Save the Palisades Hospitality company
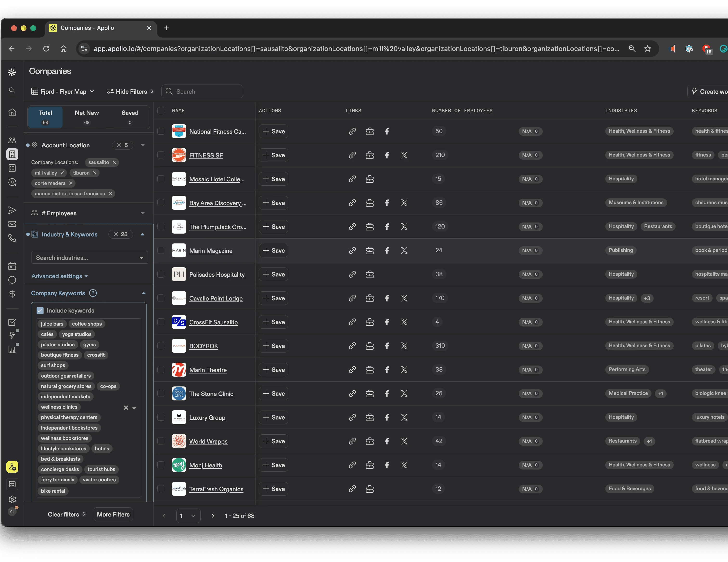Screen dimensions: 728x562 click(274, 274)
